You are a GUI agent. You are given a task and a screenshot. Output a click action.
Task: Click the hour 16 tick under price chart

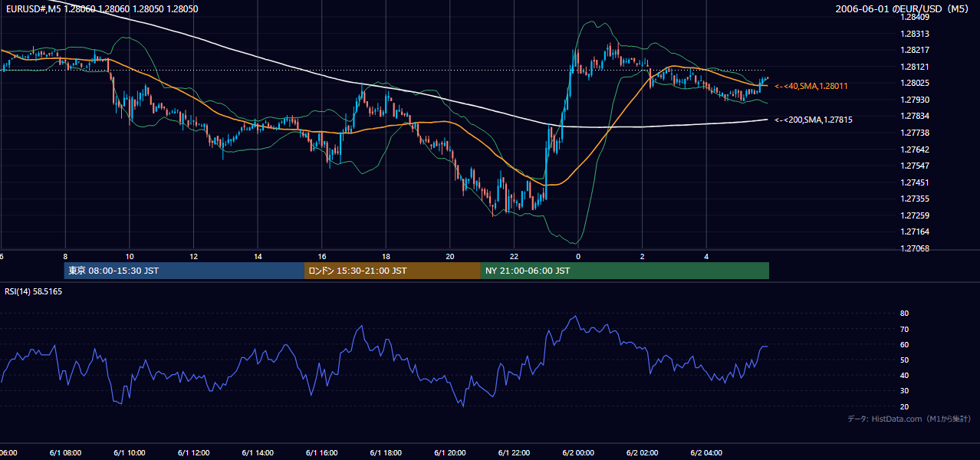[322, 256]
